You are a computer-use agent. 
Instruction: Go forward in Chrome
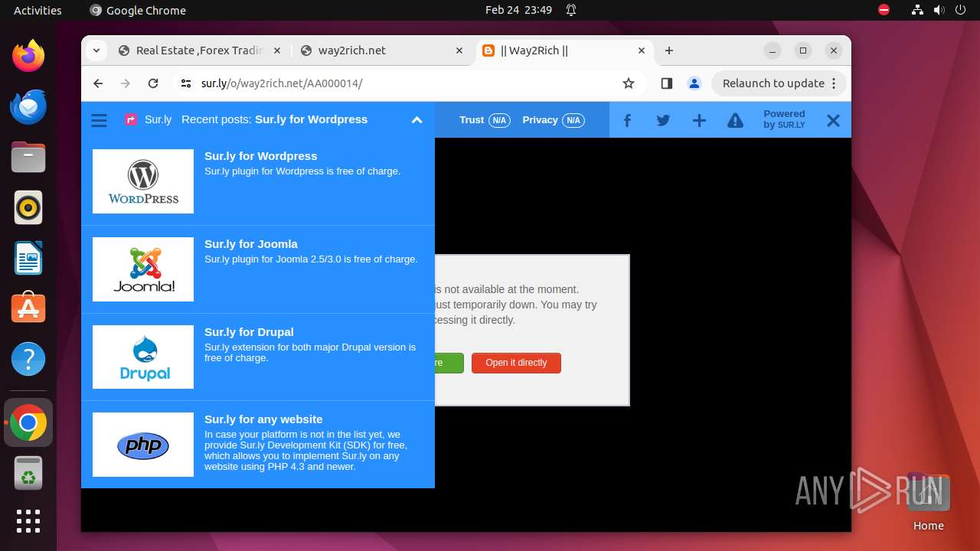126,83
